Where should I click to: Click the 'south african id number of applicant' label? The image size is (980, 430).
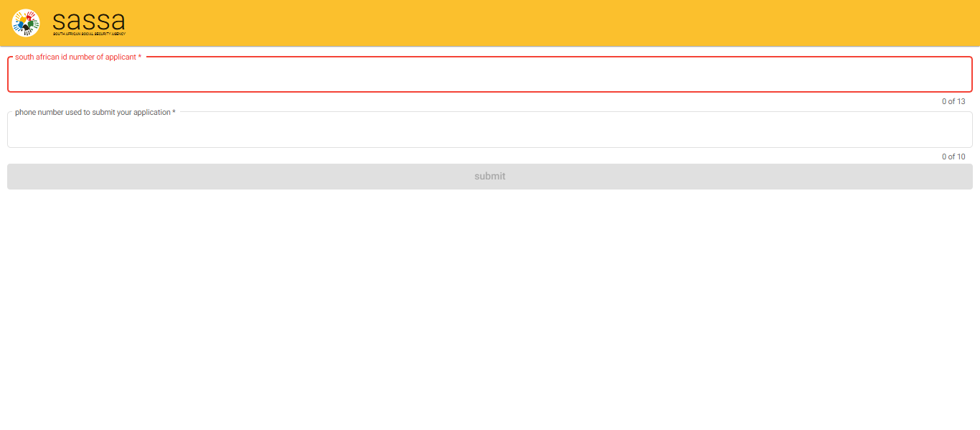(75, 57)
